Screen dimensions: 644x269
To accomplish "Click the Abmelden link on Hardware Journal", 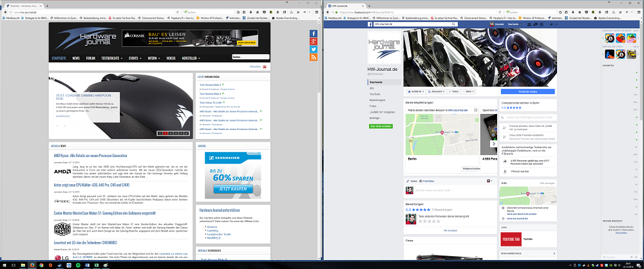I will [x=256, y=66].
